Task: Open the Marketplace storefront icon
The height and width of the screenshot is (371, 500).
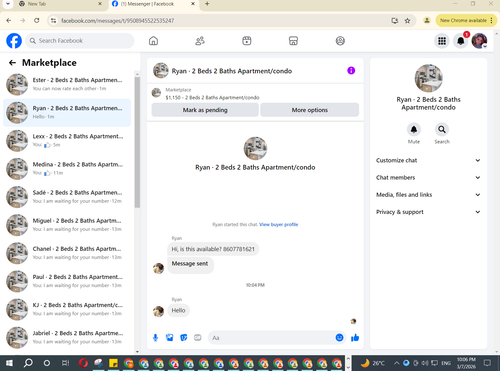Action: pyautogui.click(x=293, y=41)
